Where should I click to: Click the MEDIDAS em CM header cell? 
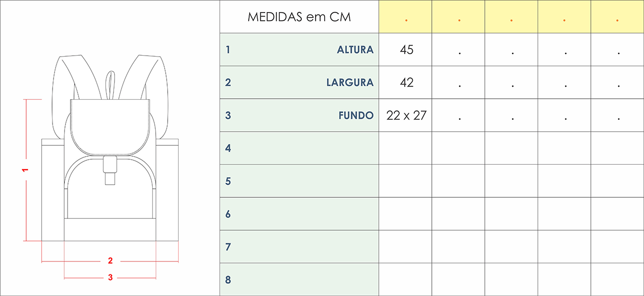click(299, 17)
